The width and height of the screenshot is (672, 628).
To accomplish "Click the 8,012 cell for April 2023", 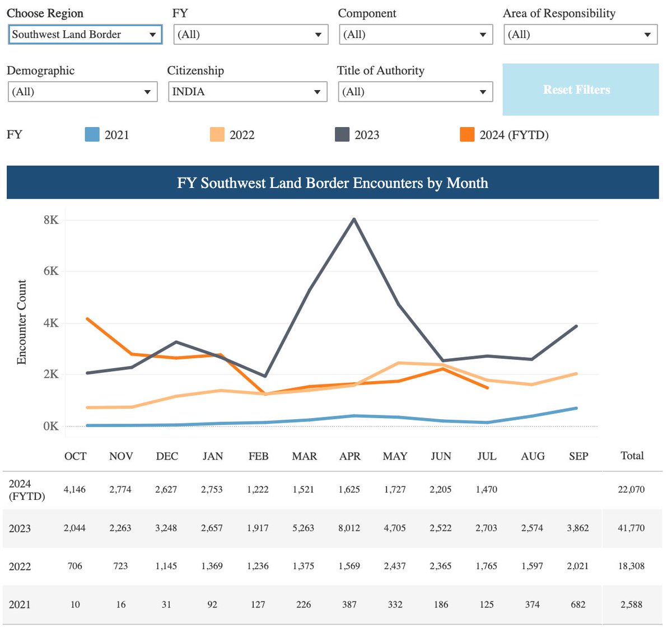I will (349, 528).
